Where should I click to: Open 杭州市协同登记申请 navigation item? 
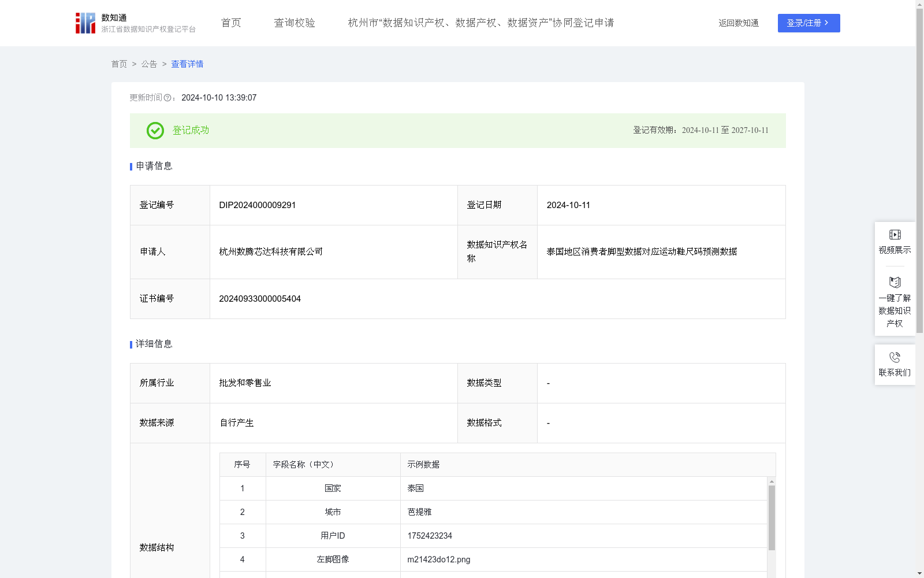point(480,23)
